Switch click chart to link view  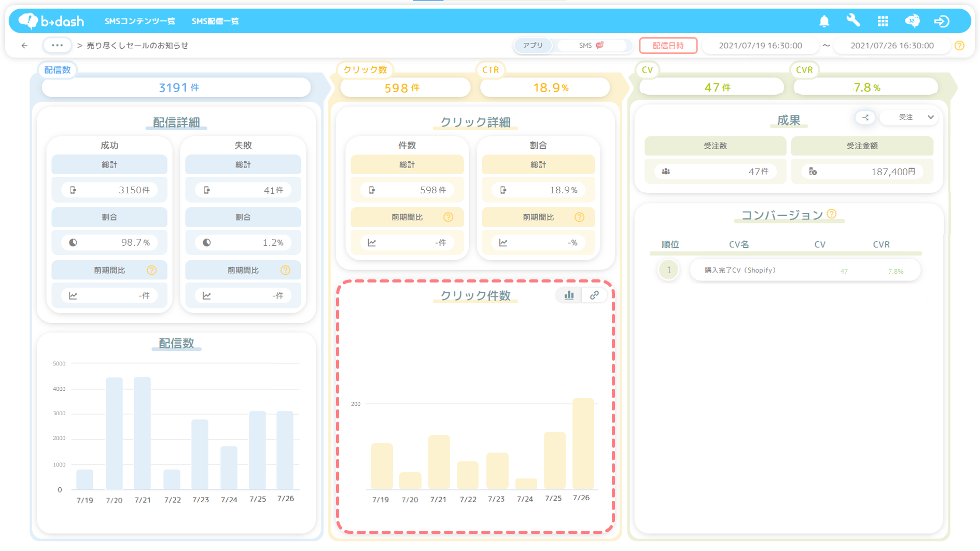coord(594,295)
